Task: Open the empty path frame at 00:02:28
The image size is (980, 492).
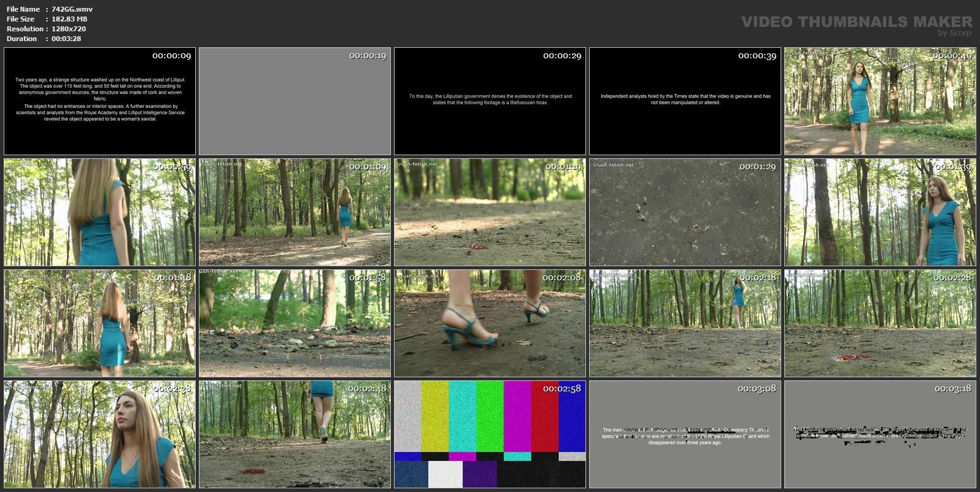Action: click(x=880, y=323)
